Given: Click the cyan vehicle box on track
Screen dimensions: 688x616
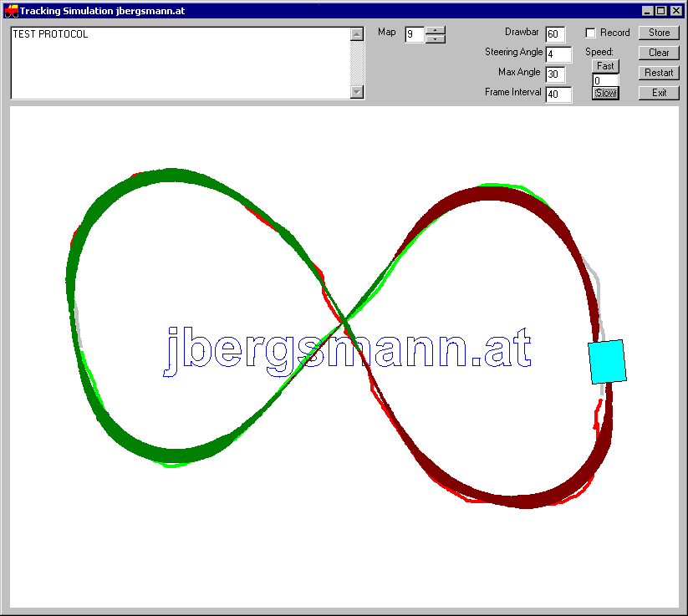Looking at the screenshot, I should 607,362.
